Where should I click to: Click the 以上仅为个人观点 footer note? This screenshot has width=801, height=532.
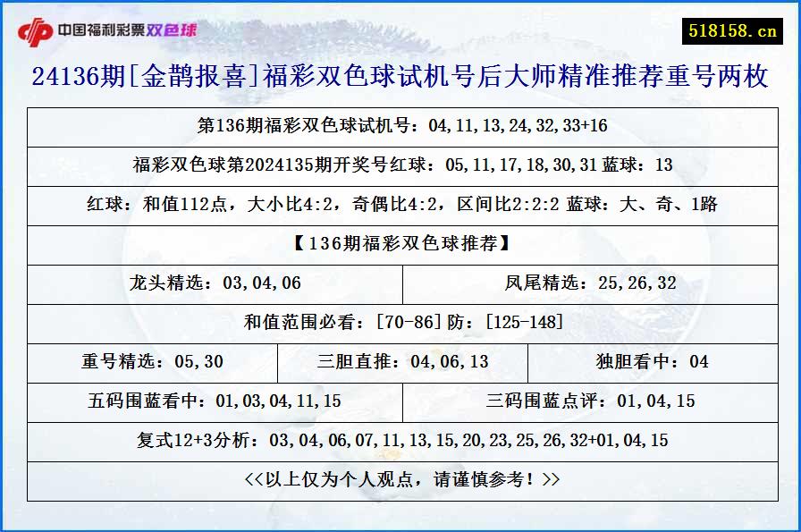coord(400,478)
